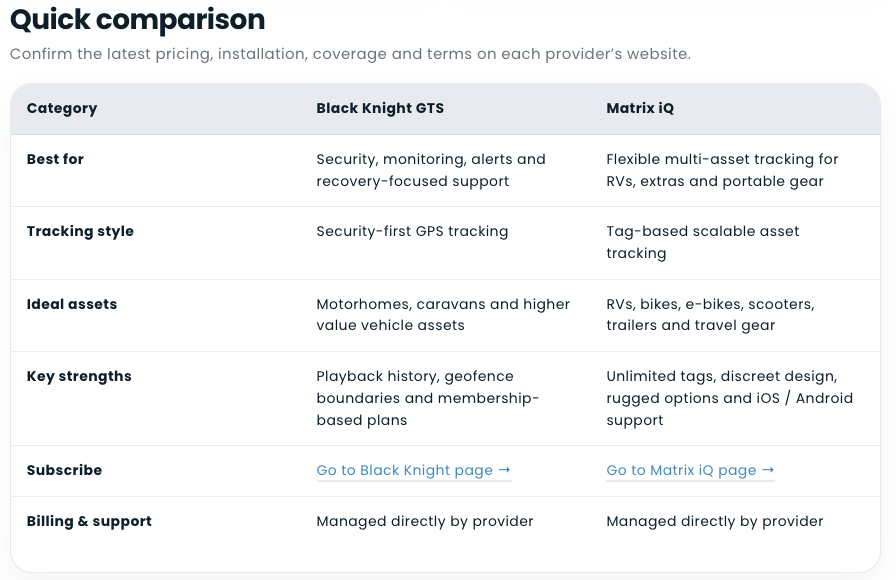Follow the Go to Matrix iQ page link
Screen dimensions: 896x580
click(690, 470)
